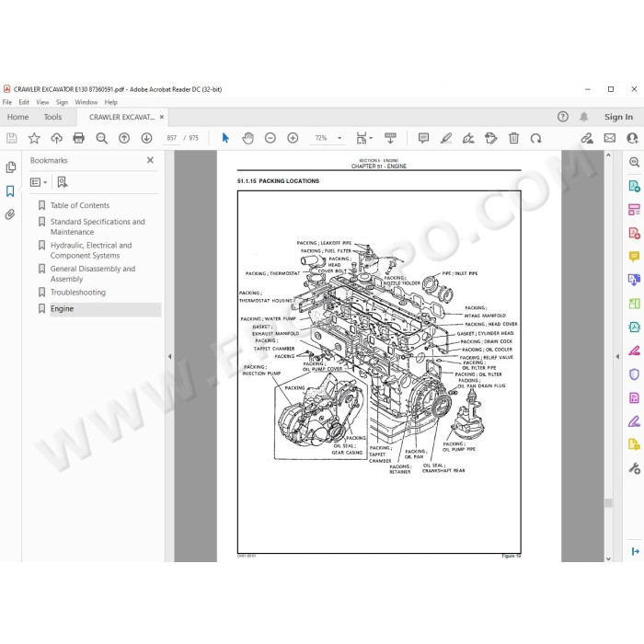
Task: Open the Troubleshooting bookmark
Action: 78,293
